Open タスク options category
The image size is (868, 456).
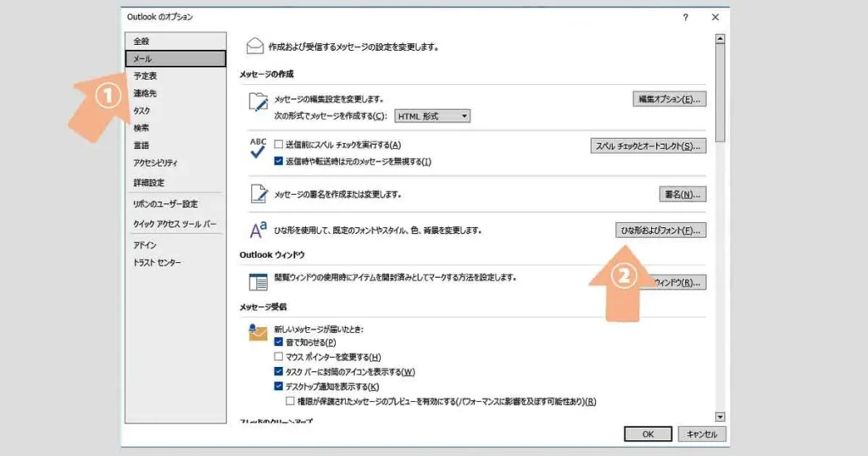pyautogui.click(x=175, y=111)
